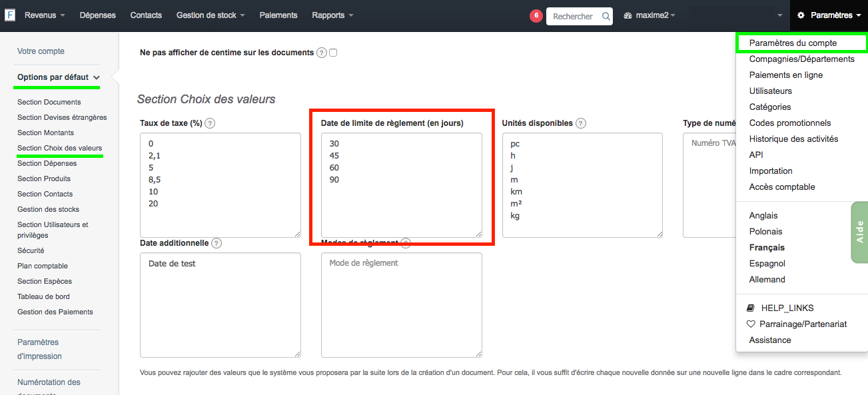Click the heart icon beside Parrainage/Partenariat
The width and height of the screenshot is (868, 395).
click(751, 324)
